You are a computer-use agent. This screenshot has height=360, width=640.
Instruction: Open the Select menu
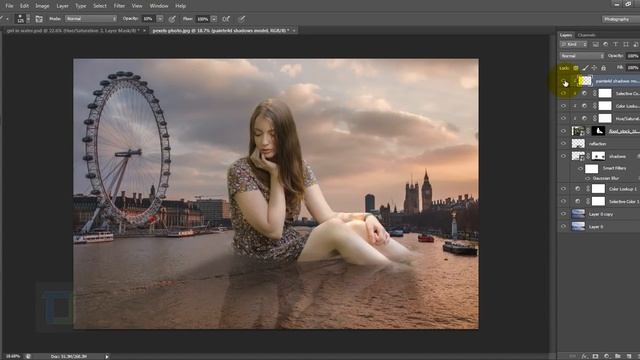point(100,6)
